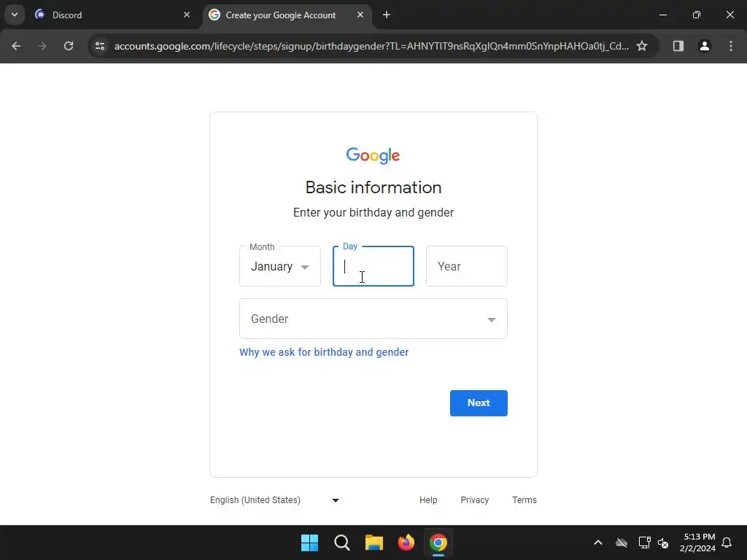The height and width of the screenshot is (560, 747).
Task: Click the Chrome taskbar icon
Action: 438,542
